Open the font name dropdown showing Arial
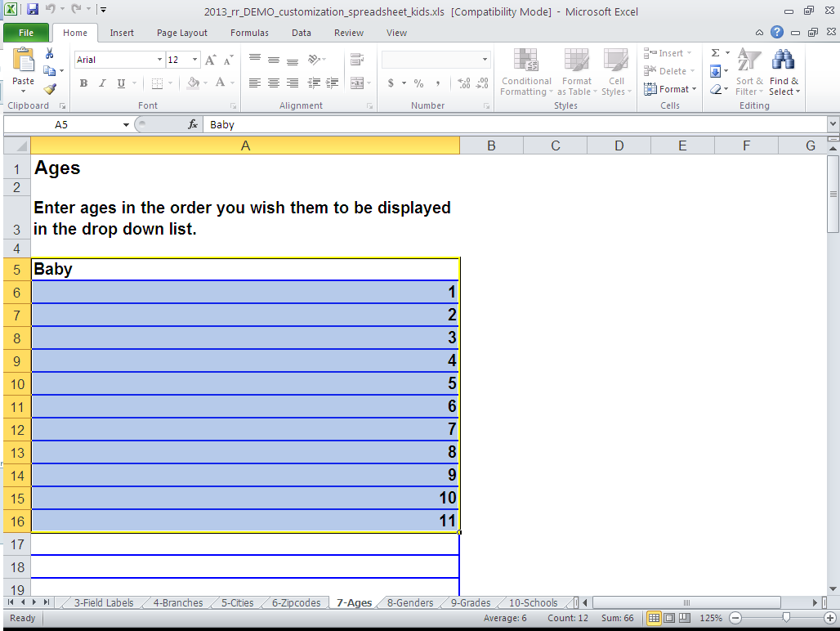Viewport: 840px width, 631px height. coord(159,60)
